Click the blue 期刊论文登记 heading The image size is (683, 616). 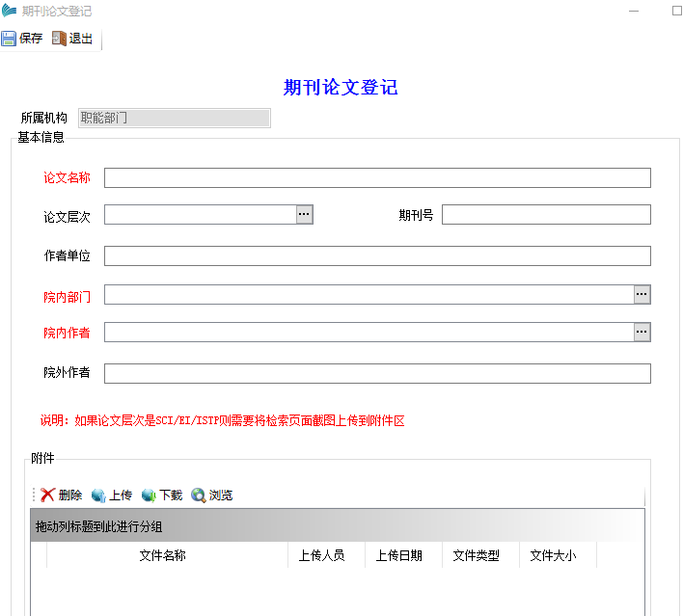point(341,87)
